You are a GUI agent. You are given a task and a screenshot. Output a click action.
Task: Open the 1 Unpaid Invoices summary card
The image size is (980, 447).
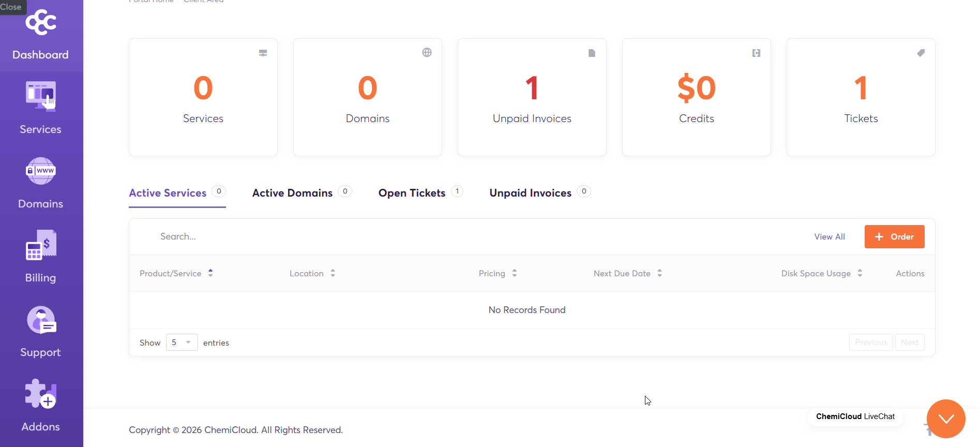click(532, 97)
